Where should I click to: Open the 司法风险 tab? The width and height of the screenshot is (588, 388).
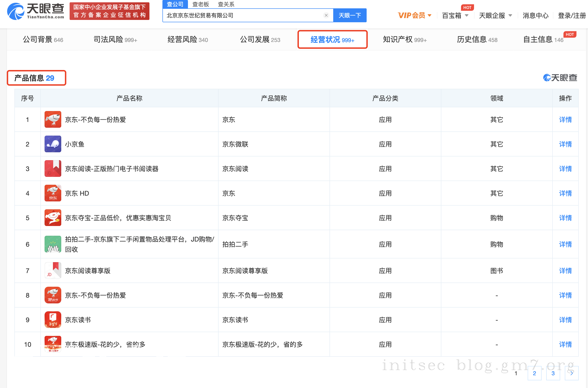115,40
